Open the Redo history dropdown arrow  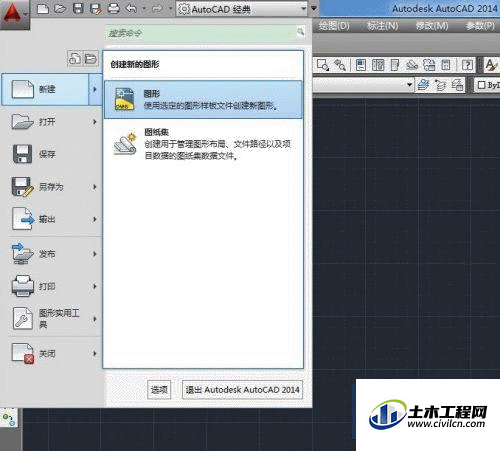[x=170, y=8]
